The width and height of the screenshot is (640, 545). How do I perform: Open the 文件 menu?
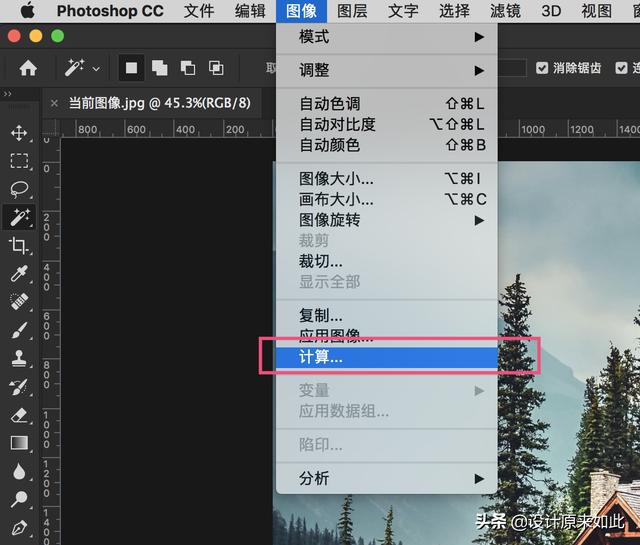point(199,11)
